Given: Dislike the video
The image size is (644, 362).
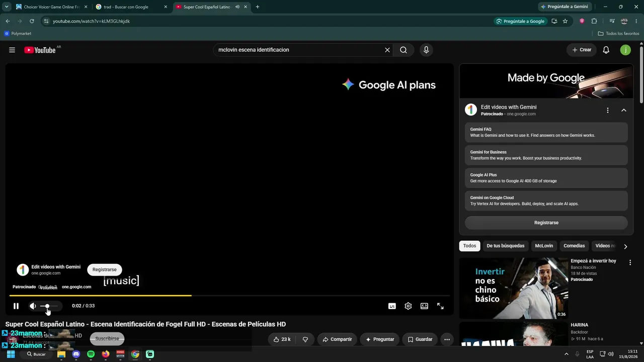Looking at the screenshot, I should (305, 339).
